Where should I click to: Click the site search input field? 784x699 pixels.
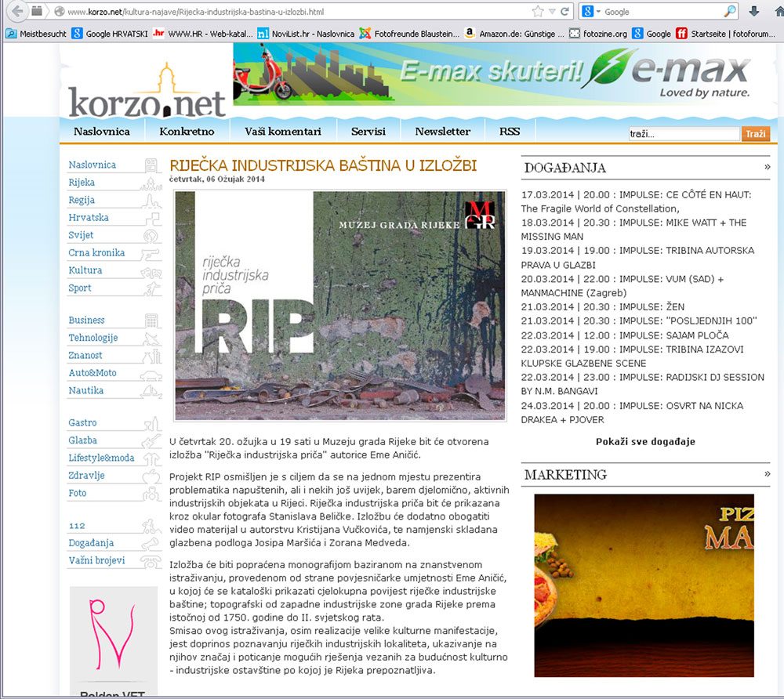tap(683, 134)
